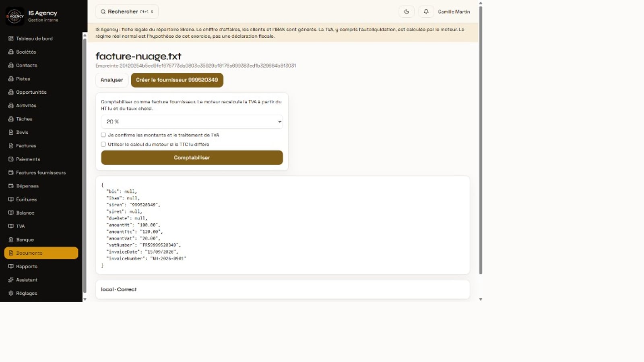The height and width of the screenshot is (362, 644).
Task: Check 'Utiliser le calcul du moteur' checkbox
Action: coord(103,144)
